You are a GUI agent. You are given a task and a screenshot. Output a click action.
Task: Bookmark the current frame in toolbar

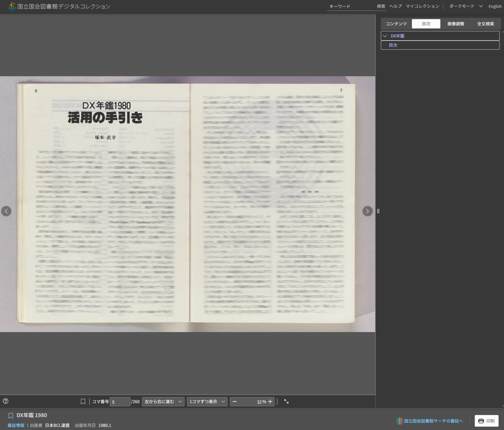tap(83, 402)
